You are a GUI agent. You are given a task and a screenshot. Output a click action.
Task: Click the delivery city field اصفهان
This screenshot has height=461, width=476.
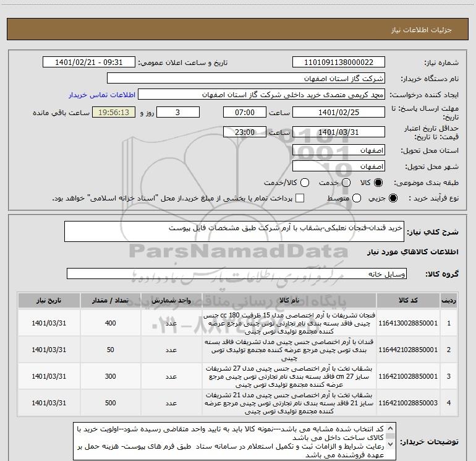pyautogui.click(x=339, y=166)
